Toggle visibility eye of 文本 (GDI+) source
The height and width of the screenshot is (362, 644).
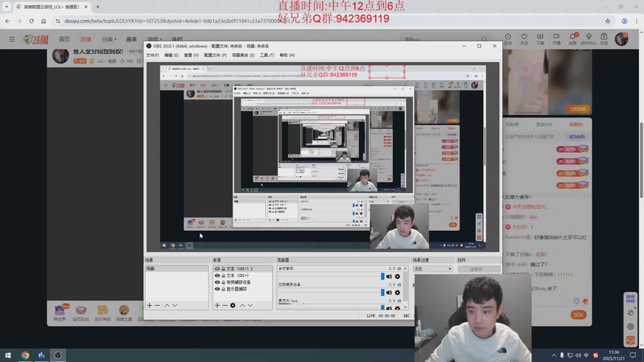point(217,275)
